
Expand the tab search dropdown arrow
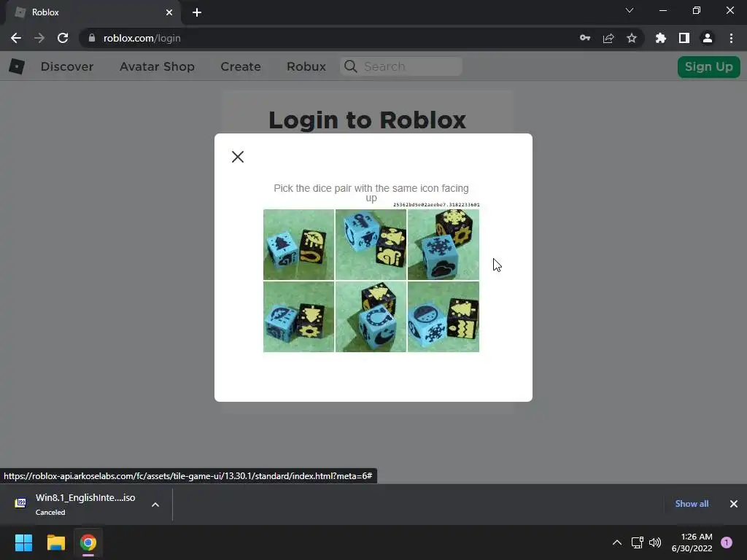tap(630, 10)
